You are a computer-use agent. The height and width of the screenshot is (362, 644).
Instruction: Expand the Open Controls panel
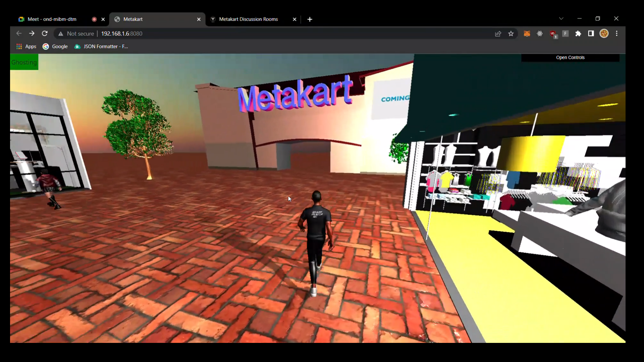tap(570, 58)
